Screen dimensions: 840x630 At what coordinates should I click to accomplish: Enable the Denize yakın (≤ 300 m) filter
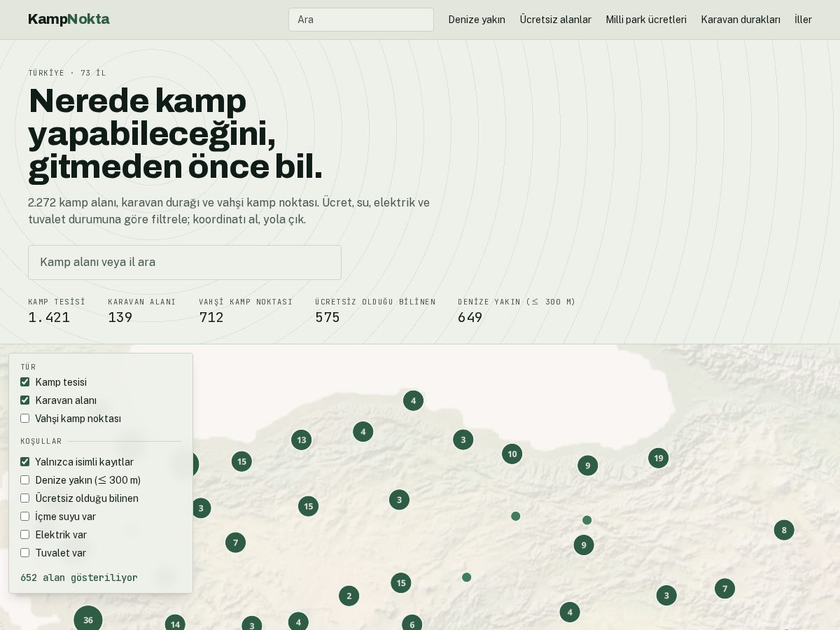tap(24, 480)
